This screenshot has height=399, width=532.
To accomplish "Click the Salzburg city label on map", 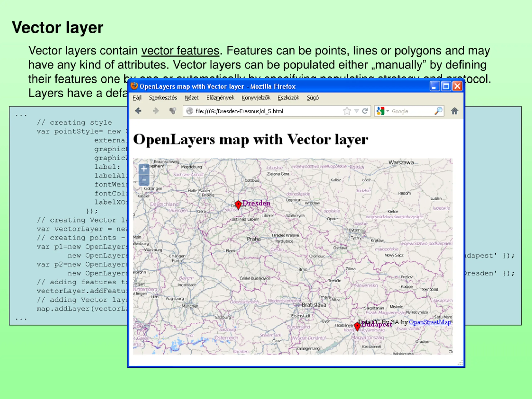I will tap(223, 317).
